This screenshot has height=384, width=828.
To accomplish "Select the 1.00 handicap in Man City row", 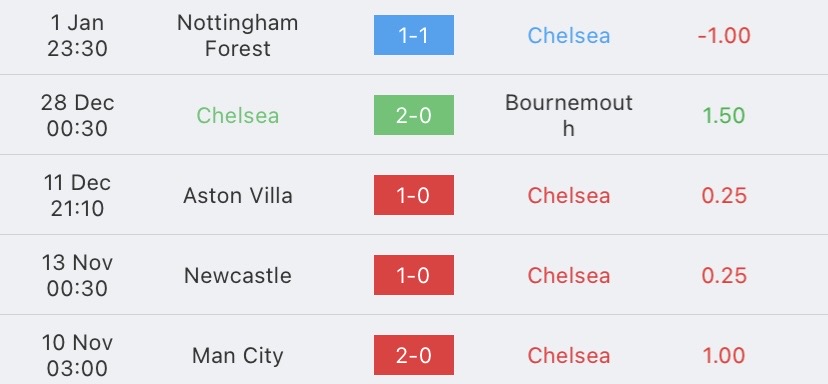I will (x=724, y=355).
